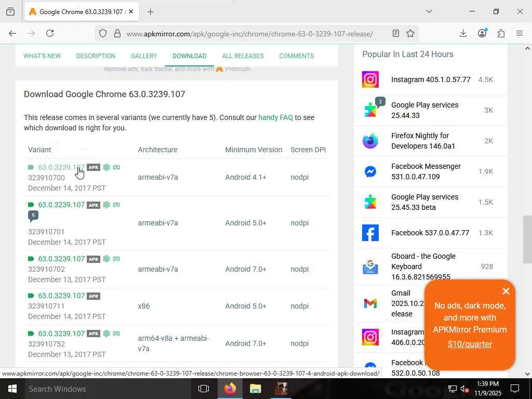Open Firefox View icon in tab bar
Viewport: 532px width, 399px height.
[10, 11]
